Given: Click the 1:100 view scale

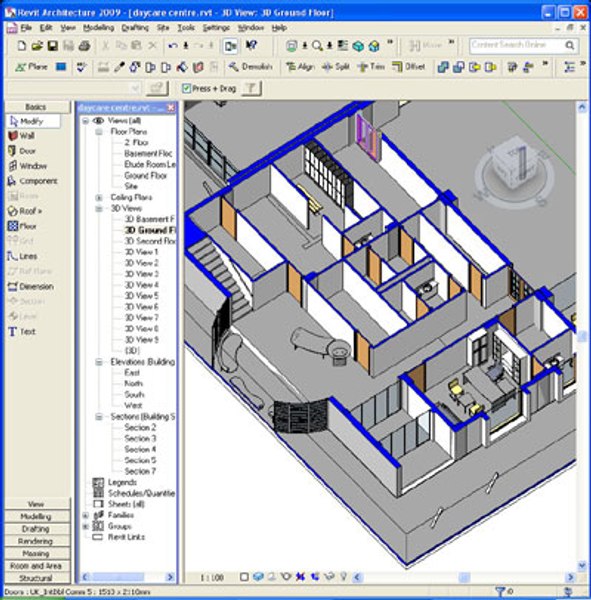Looking at the screenshot, I should [x=212, y=577].
